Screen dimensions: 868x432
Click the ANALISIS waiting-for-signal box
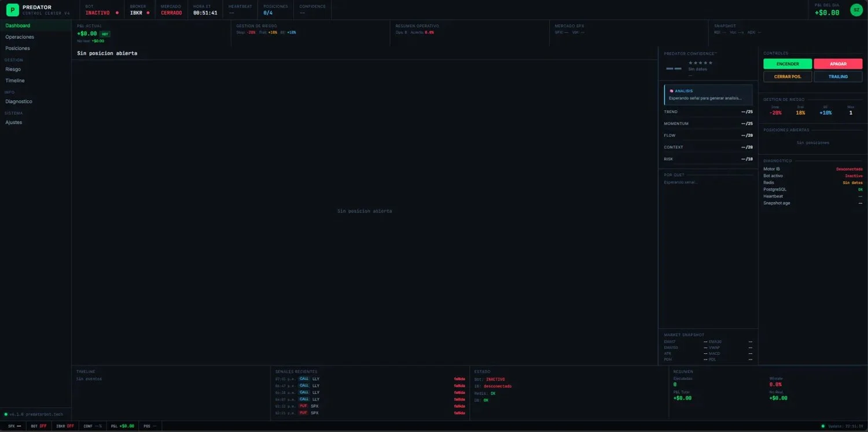coord(708,95)
